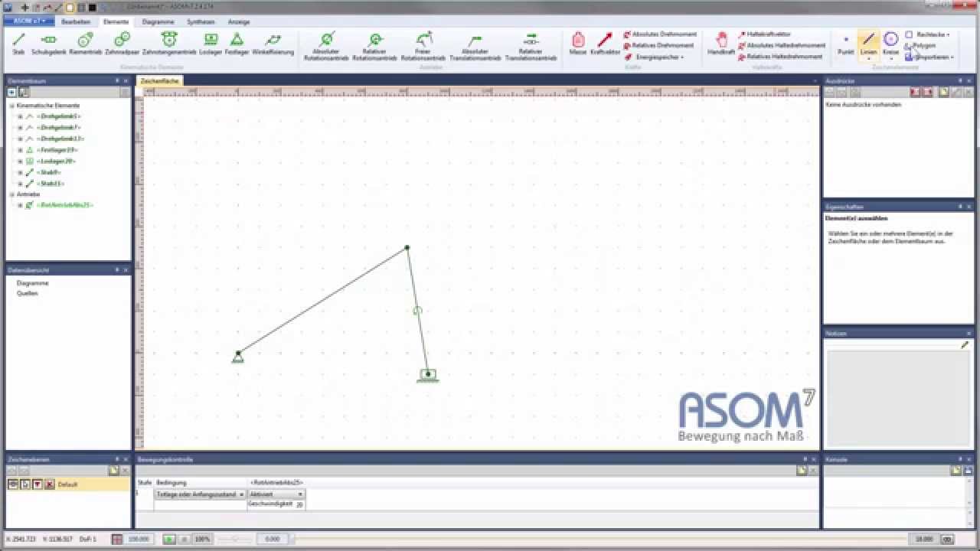Image resolution: width=980 pixels, height=551 pixels.
Task: Add a Relativer Translationsantrieb
Action: (531, 46)
